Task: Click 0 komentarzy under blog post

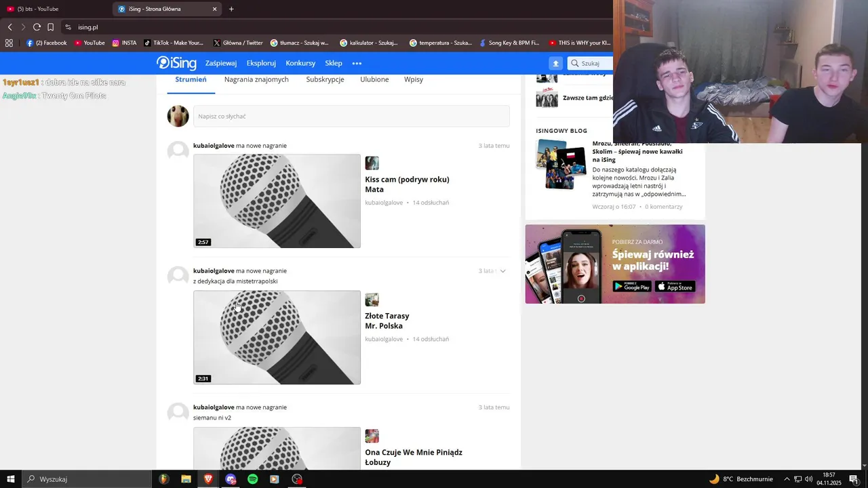Action: click(x=664, y=207)
